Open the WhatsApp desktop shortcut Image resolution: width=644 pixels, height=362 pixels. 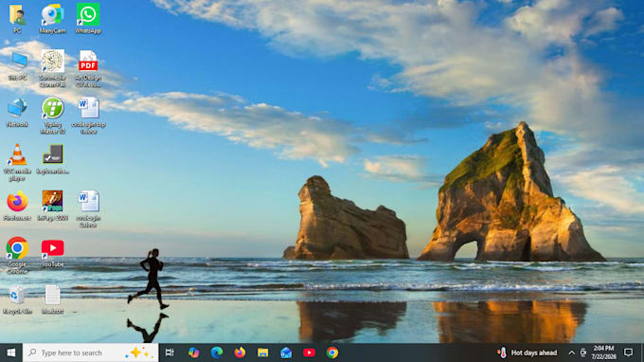(88, 19)
